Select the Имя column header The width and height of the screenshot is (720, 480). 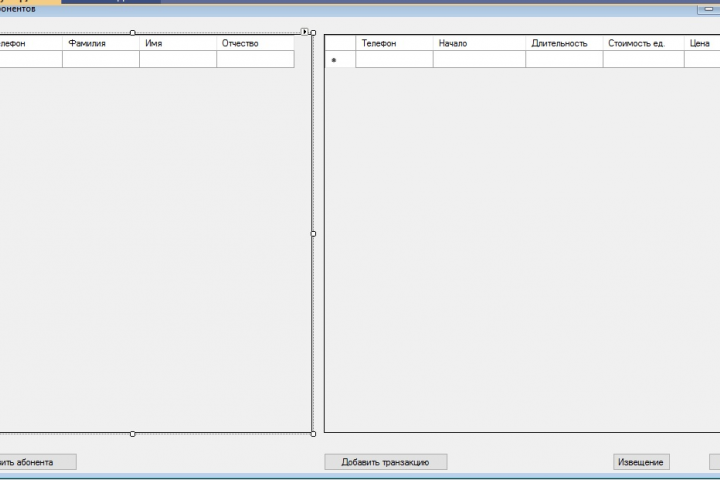click(x=178, y=43)
